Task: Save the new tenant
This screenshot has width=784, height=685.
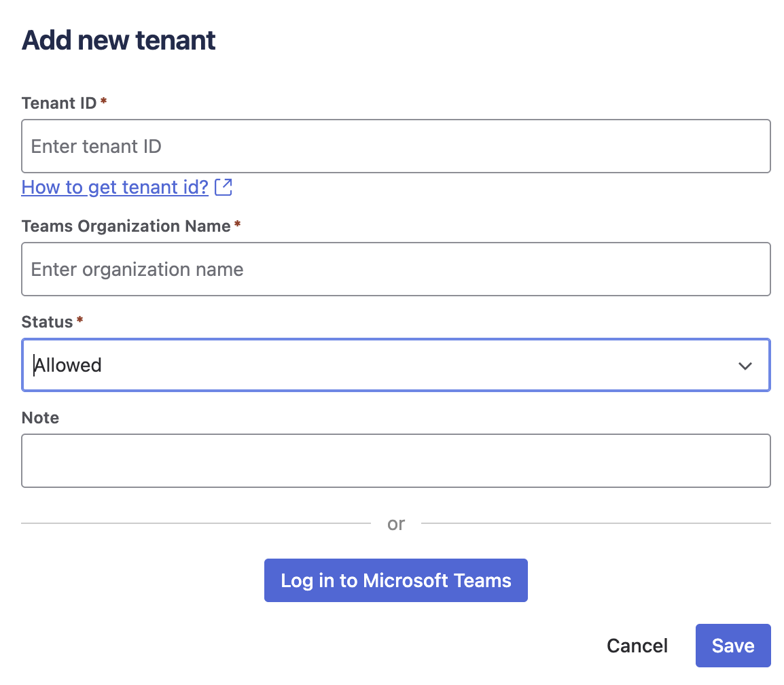Action: 733,646
